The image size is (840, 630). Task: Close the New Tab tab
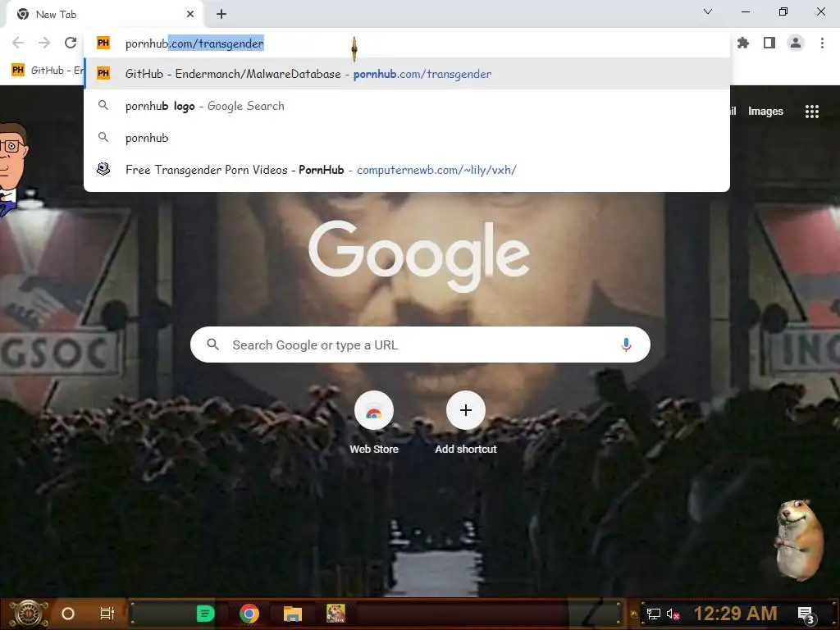click(x=190, y=15)
